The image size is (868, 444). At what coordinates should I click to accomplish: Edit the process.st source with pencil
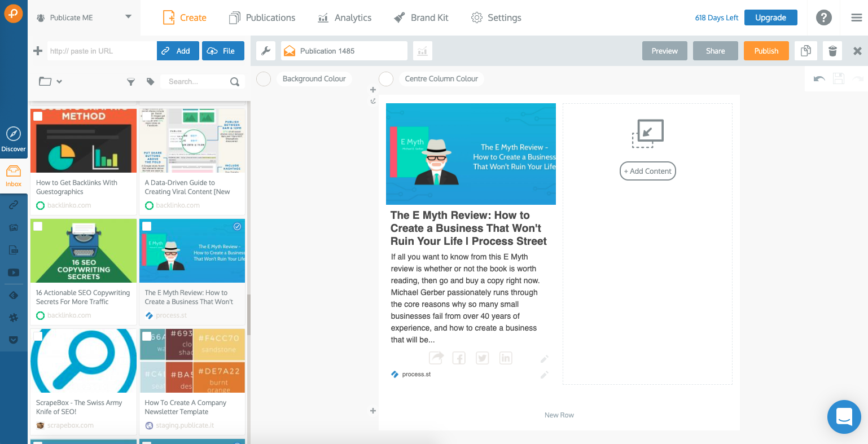tap(545, 375)
